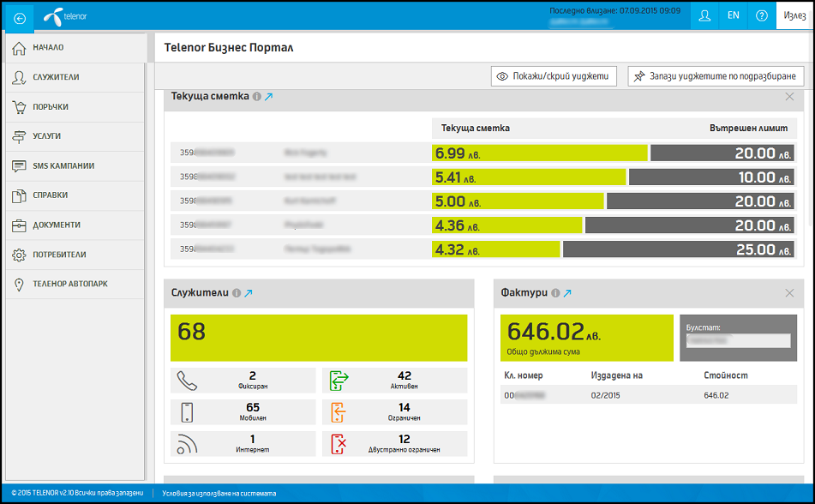Open НАЧАЛО in the sidebar
The width and height of the screenshot is (815, 504).
(76, 48)
